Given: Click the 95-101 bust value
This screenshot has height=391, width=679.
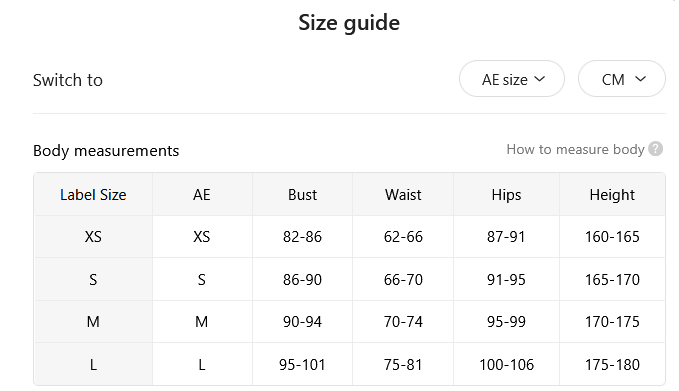Looking at the screenshot, I should (x=302, y=365).
